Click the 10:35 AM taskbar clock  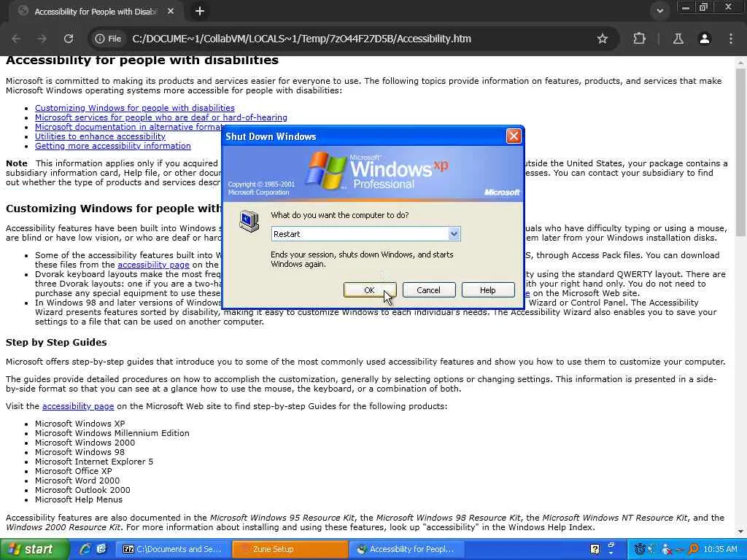pos(720,549)
